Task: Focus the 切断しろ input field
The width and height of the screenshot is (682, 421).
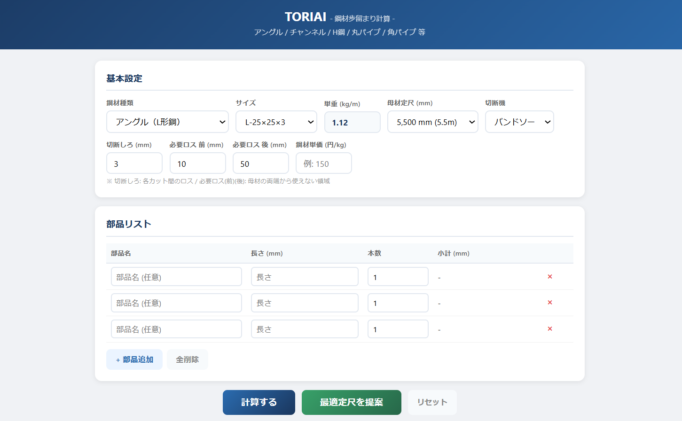Action: [x=134, y=163]
